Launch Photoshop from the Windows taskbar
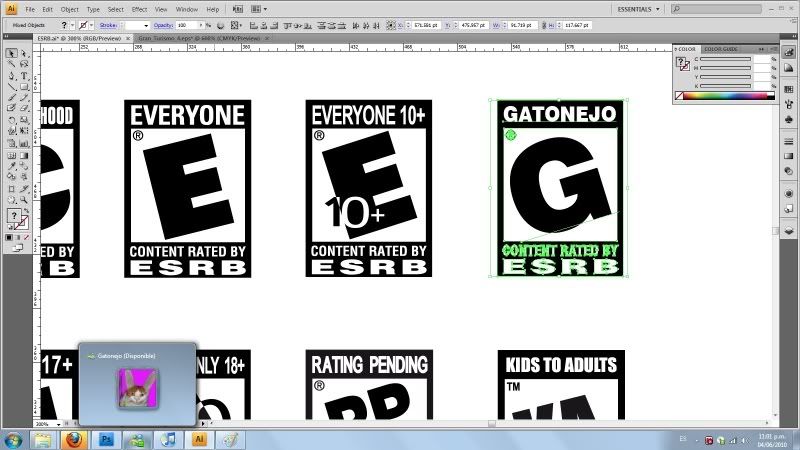This screenshot has width=800, height=450. coord(106,439)
